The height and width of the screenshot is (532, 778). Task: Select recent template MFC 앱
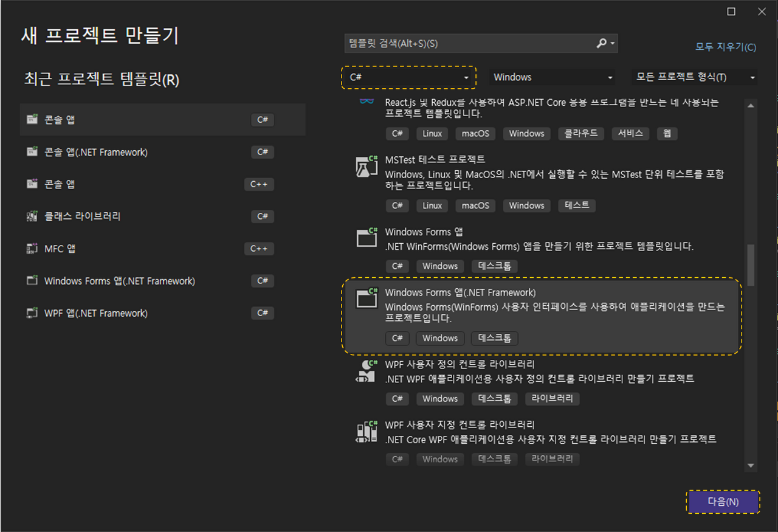point(163,249)
